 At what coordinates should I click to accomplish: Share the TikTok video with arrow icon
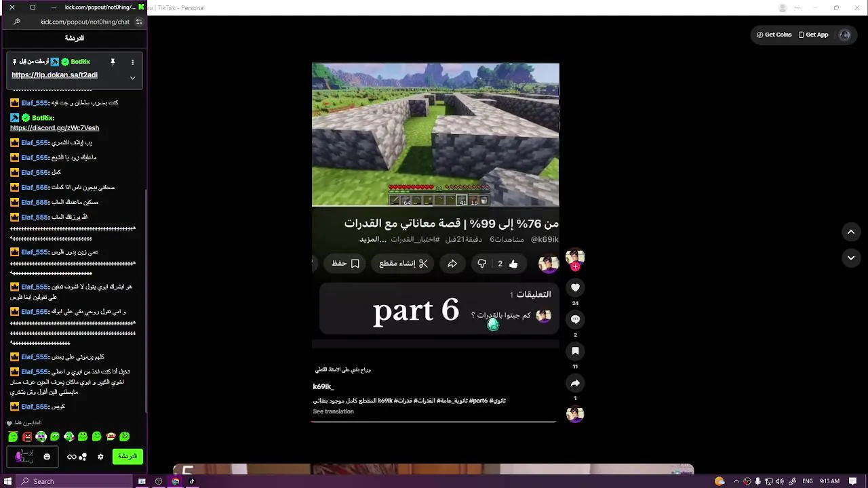(575, 383)
